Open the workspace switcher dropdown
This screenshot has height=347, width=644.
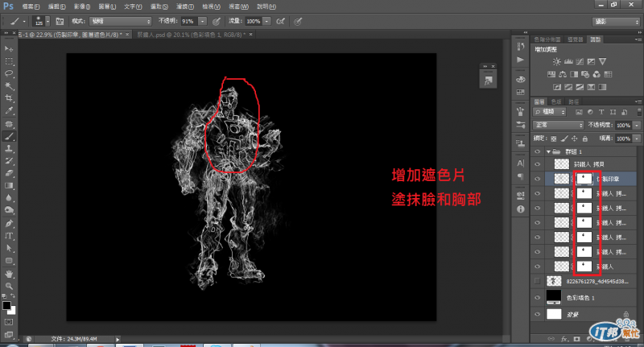point(616,22)
